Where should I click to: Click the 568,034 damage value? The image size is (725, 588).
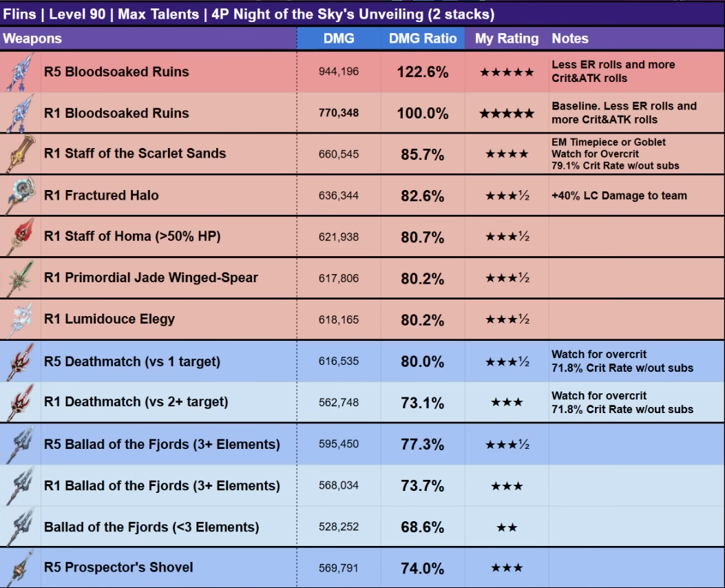click(339, 485)
